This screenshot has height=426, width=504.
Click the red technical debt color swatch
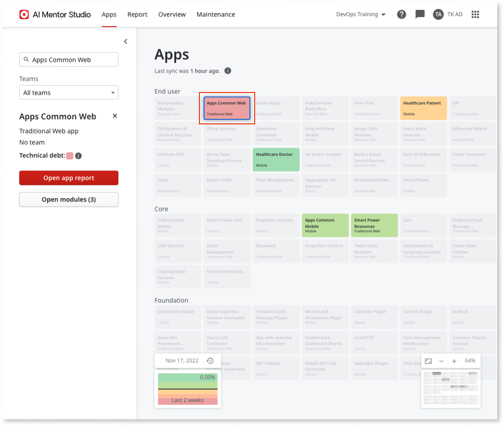pos(70,155)
